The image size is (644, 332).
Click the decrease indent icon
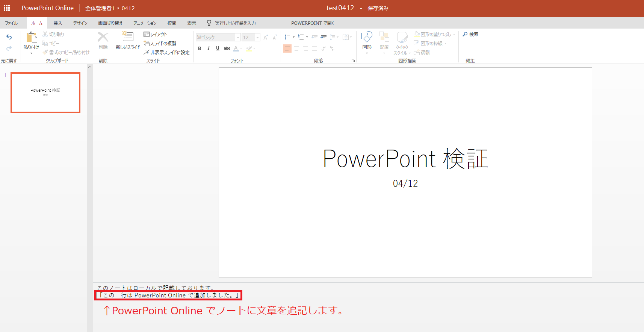314,37
